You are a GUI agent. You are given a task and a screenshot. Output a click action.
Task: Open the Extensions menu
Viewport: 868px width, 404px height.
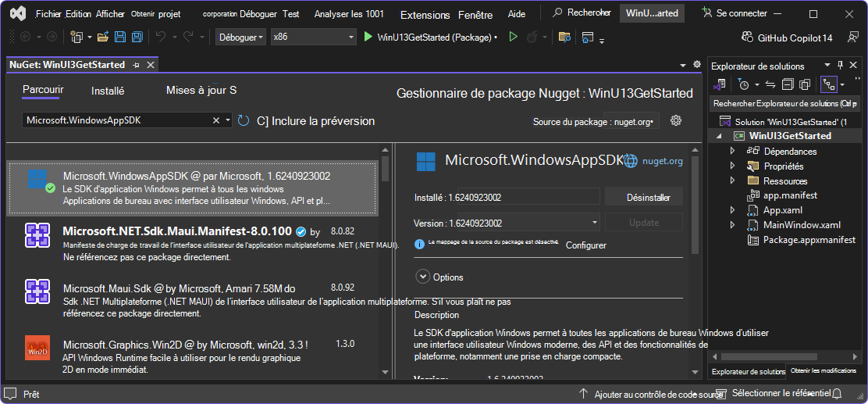[425, 14]
